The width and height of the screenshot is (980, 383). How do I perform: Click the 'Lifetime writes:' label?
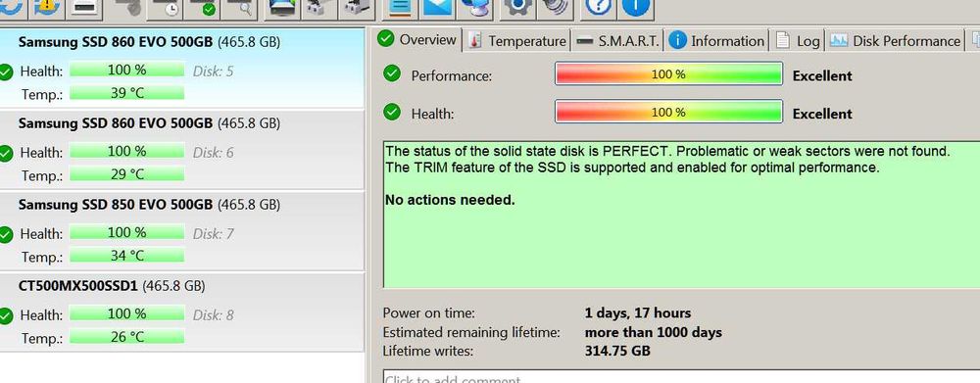click(x=428, y=351)
